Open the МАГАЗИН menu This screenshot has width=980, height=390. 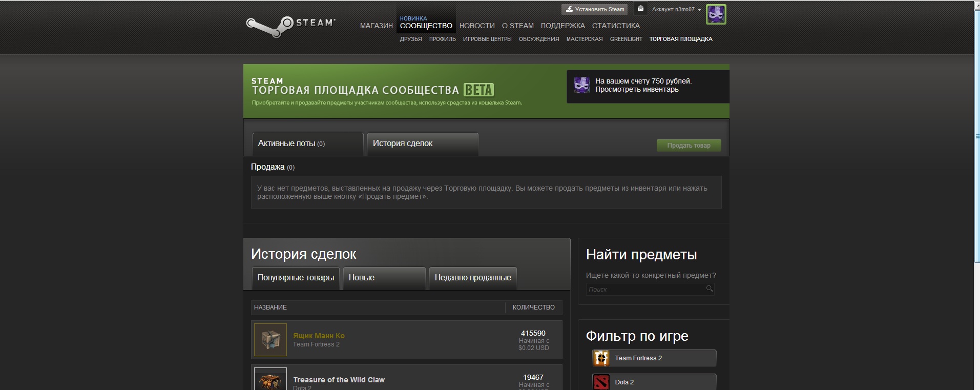tap(377, 26)
